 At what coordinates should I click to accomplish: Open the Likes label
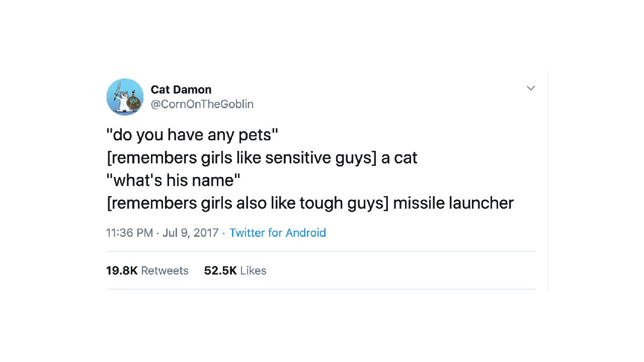click(253, 270)
